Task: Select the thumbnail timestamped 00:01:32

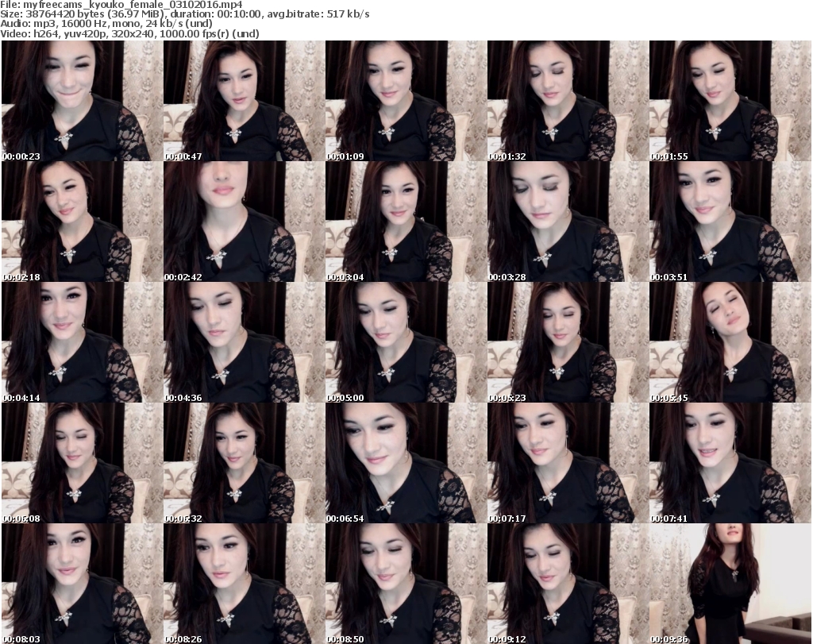Action: pyautogui.click(x=568, y=101)
